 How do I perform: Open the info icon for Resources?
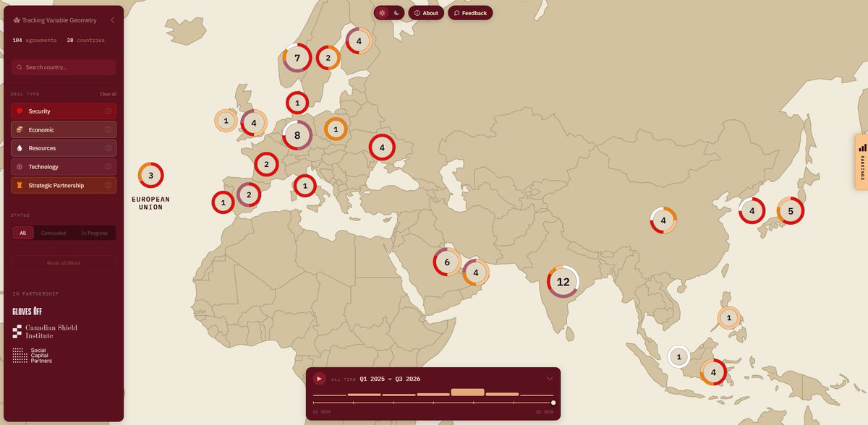[x=108, y=148]
